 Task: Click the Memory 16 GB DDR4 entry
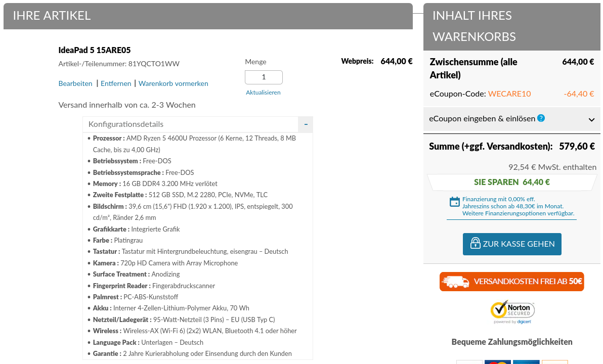point(155,184)
